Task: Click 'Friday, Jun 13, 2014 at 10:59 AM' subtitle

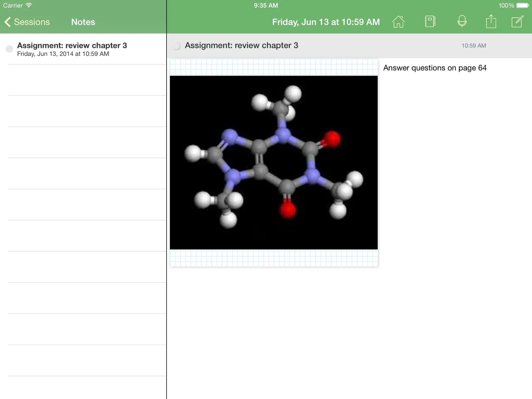Action: click(x=63, y=54)
